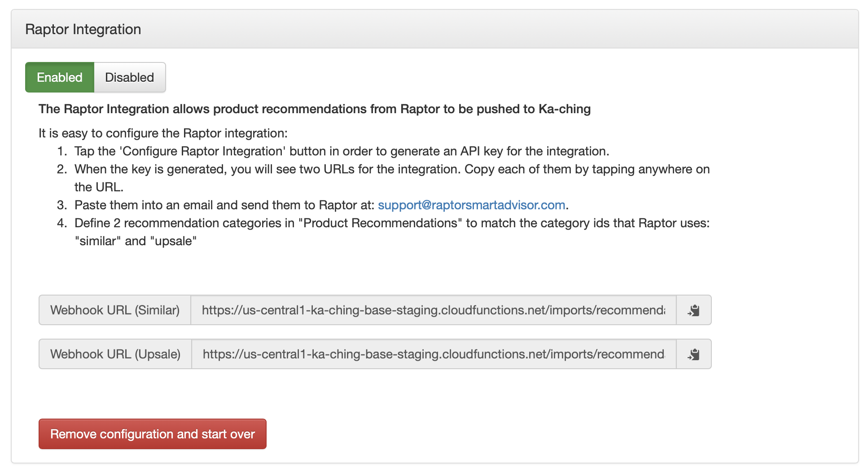
Task: Switch the integration to Disabled
Action: point(130,77)
